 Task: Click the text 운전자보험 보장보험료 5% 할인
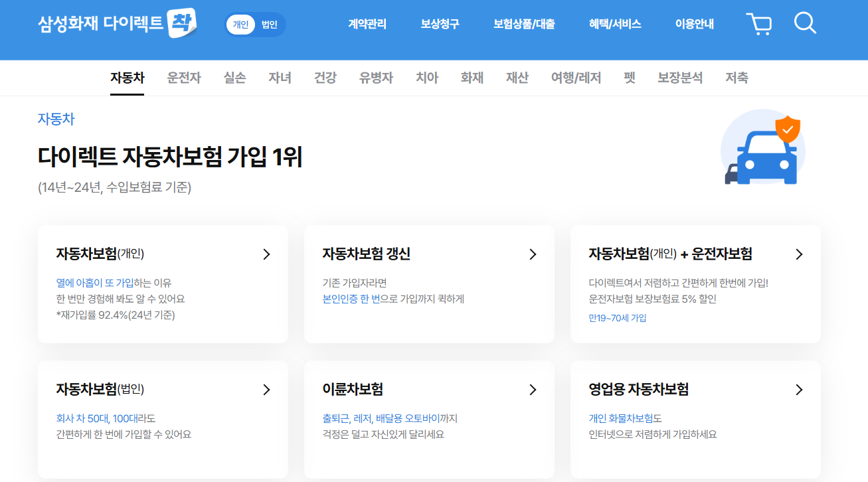653,299
